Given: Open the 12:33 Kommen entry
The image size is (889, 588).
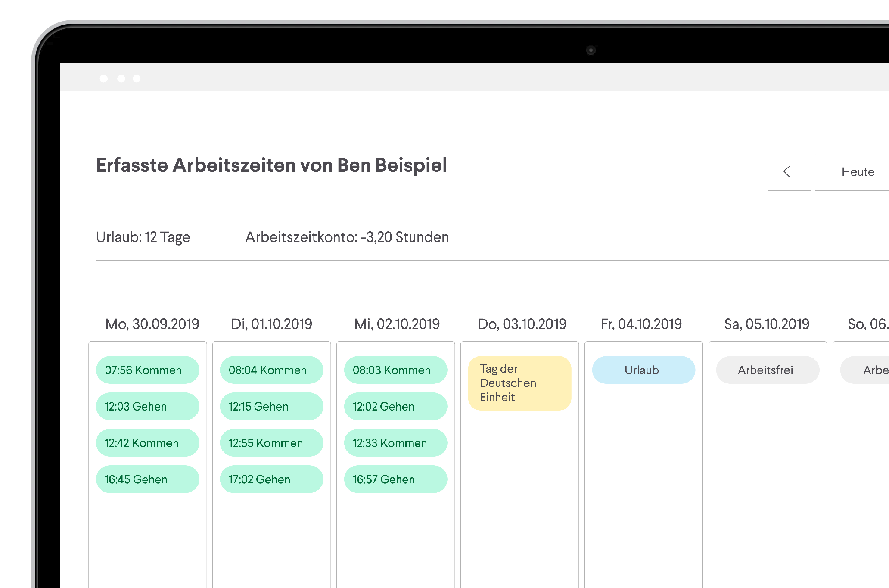Looking at the screenshot, I should [x=395, y=443].
